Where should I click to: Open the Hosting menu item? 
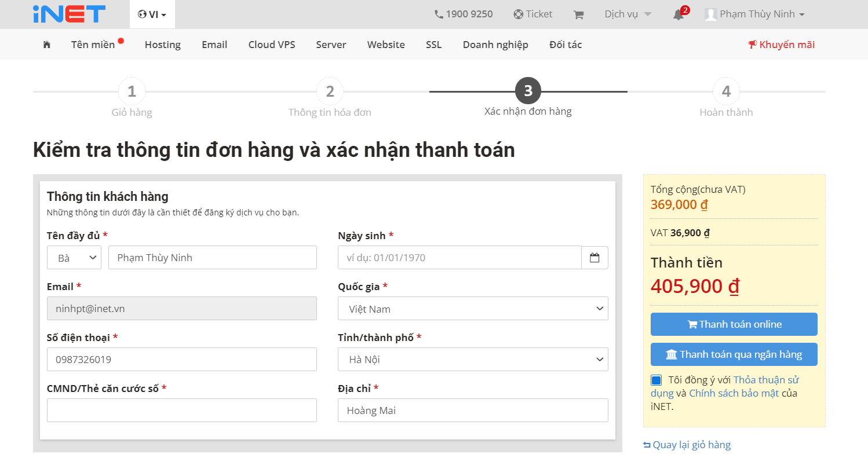(x=162, y=44)
